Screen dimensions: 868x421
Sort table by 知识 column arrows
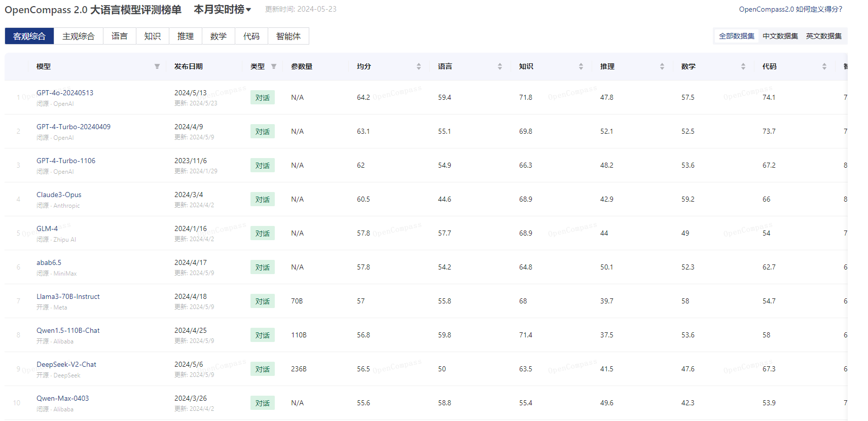[581, 66]
